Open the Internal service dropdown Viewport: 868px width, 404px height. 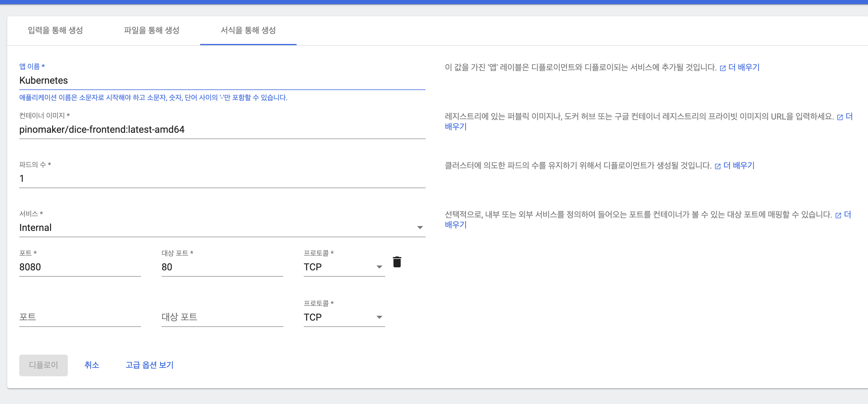click(x=222, y=228)
